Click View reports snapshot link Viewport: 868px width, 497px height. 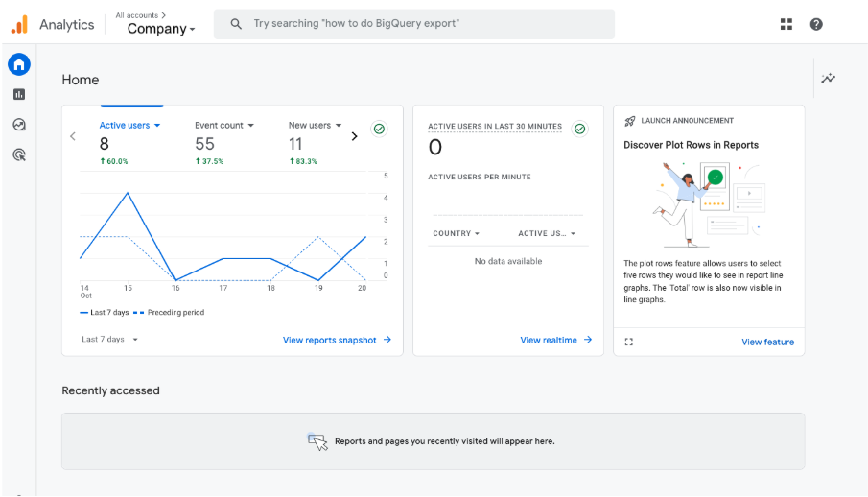click(x=329, y=341)
